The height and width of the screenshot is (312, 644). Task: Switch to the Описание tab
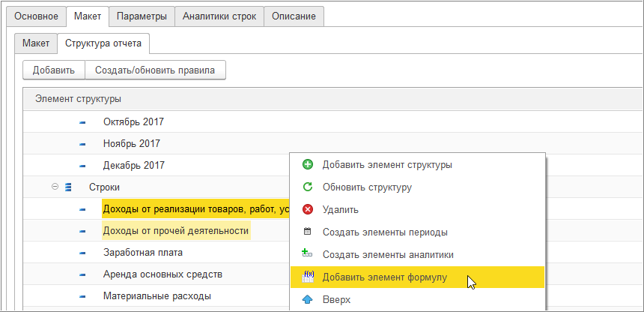[x=294, y=16]
